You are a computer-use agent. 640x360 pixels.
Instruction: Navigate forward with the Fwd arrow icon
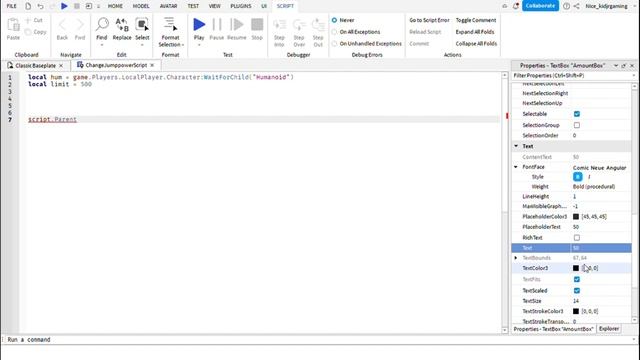coord(80,24)
